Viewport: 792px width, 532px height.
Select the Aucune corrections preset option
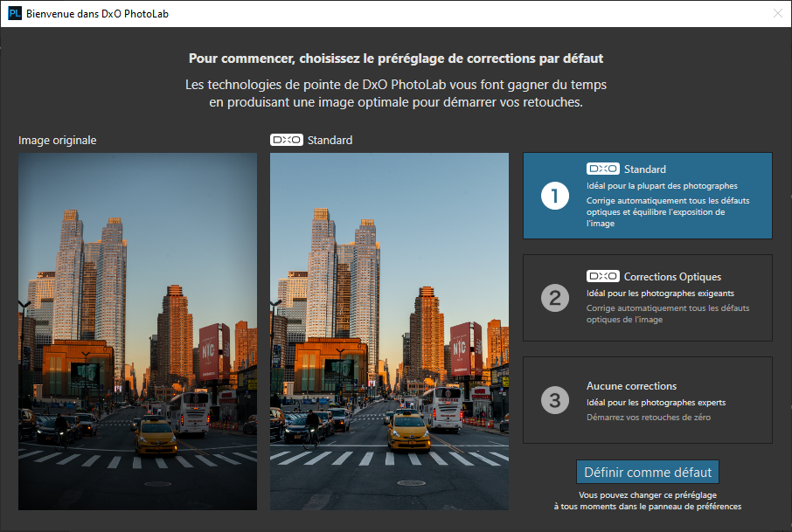tap(648, 400)
